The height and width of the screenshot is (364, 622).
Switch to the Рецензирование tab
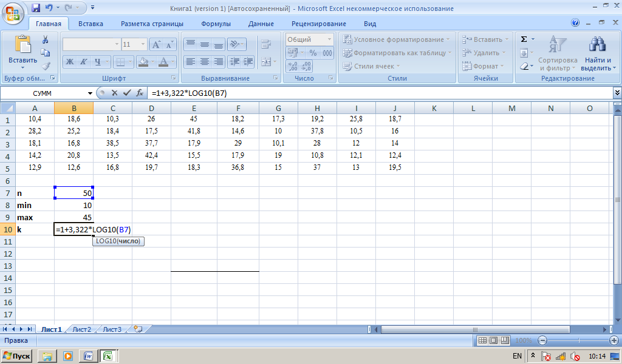click(x=318, y=24)
